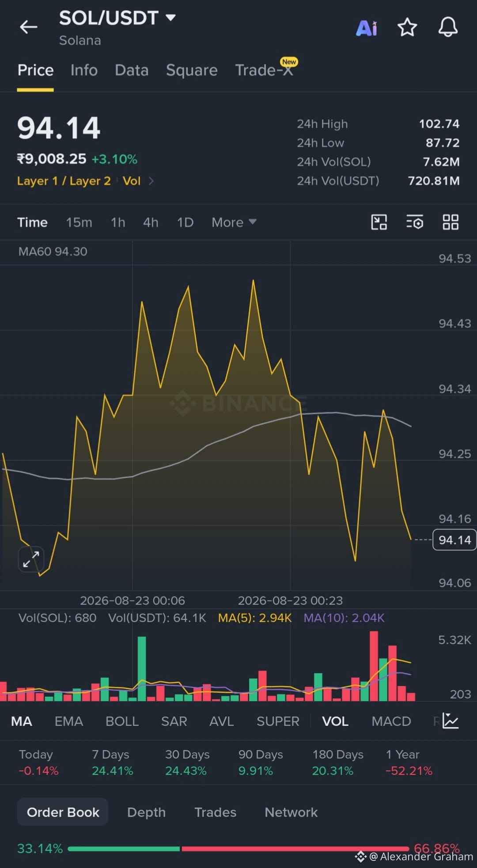Tap the 33.14% buy percentage

point(40,849)
